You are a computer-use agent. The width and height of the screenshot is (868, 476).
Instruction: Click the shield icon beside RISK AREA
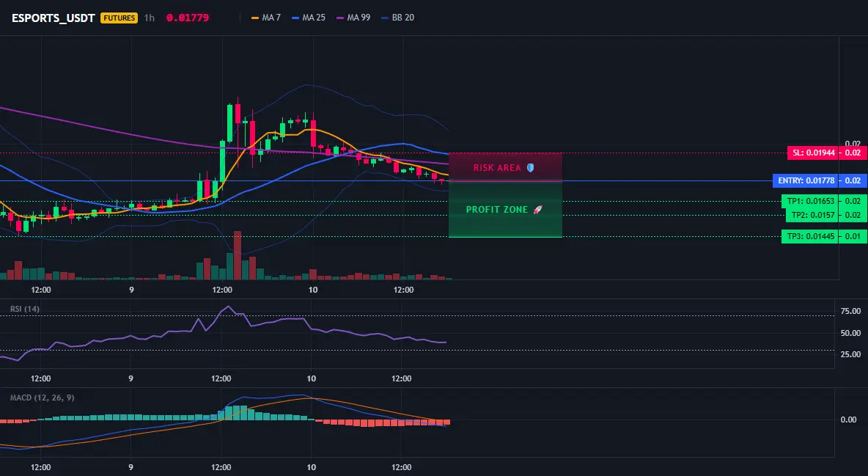pyautogui.click(x=530, y=168)
